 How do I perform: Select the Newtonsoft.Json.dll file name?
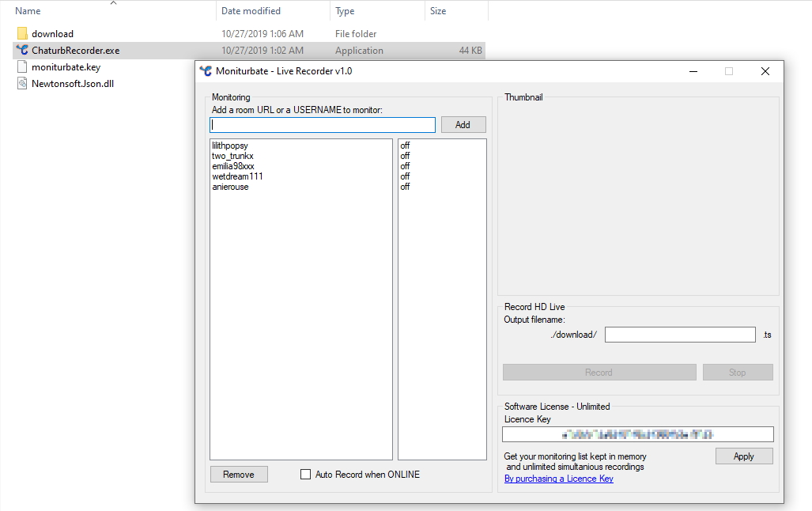[x=73, y=83]
